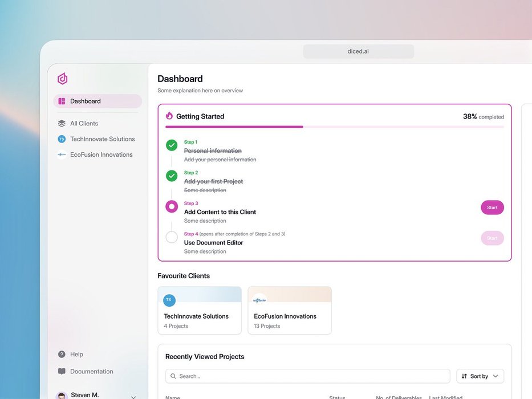The width and height of the screenshot is (532, 399).
Task: Click the EcoFusion Innovations logo in sidebar
Action: [62, 154]
